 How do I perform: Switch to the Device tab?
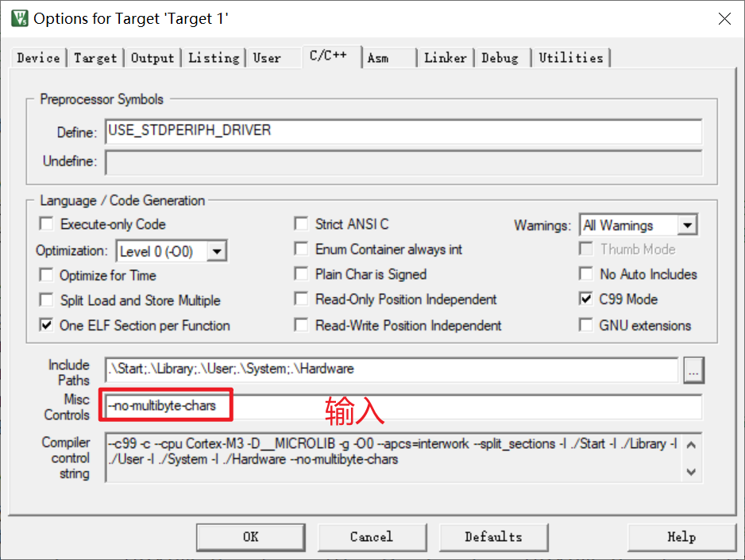pyautogui.click(x=38, y=58)
